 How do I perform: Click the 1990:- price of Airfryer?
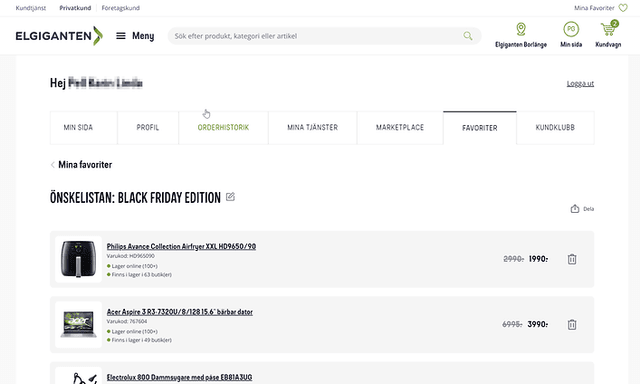coord(538,259)
